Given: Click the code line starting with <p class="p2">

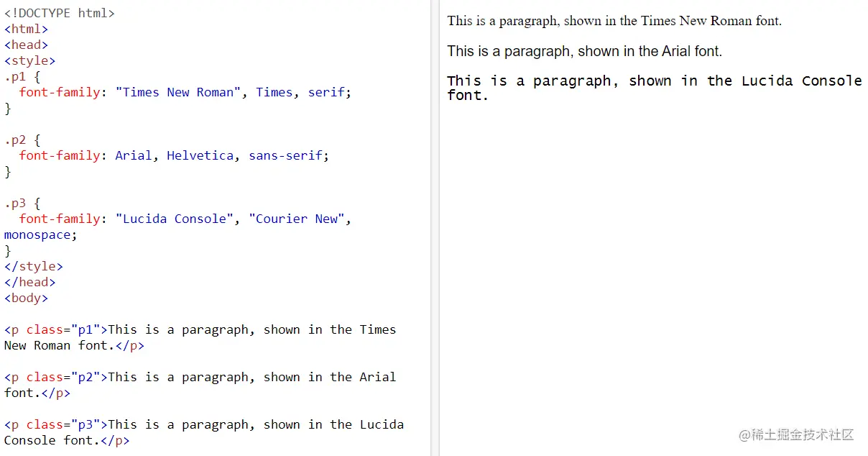Looking at the screenshot, I should click(200, 377).
